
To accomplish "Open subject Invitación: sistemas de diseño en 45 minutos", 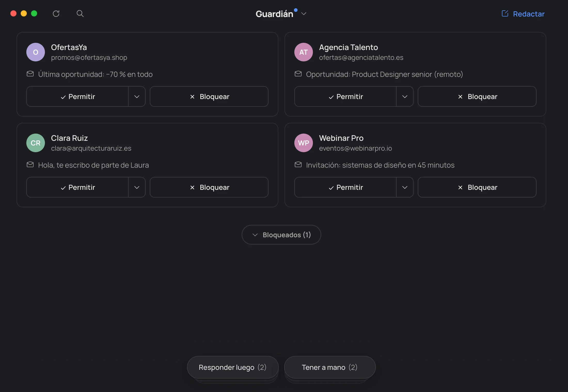I will tap(380, 165).
